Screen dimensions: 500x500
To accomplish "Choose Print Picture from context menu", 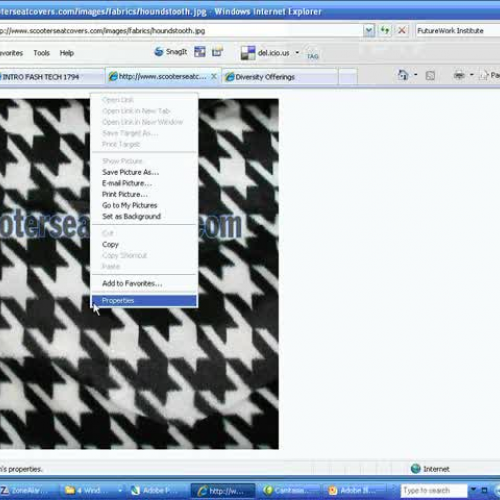I will point(145,194).
